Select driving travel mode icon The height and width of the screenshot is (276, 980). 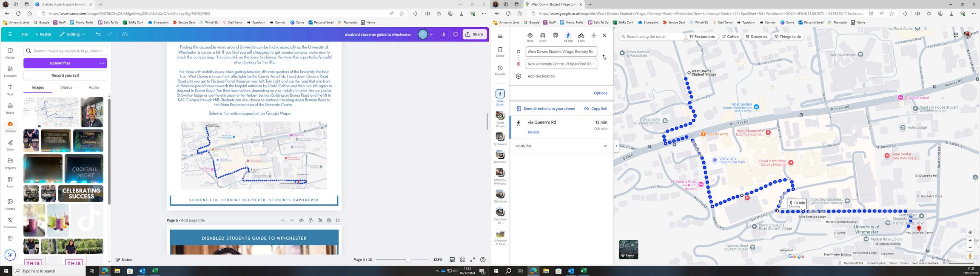tap(543, 37)
